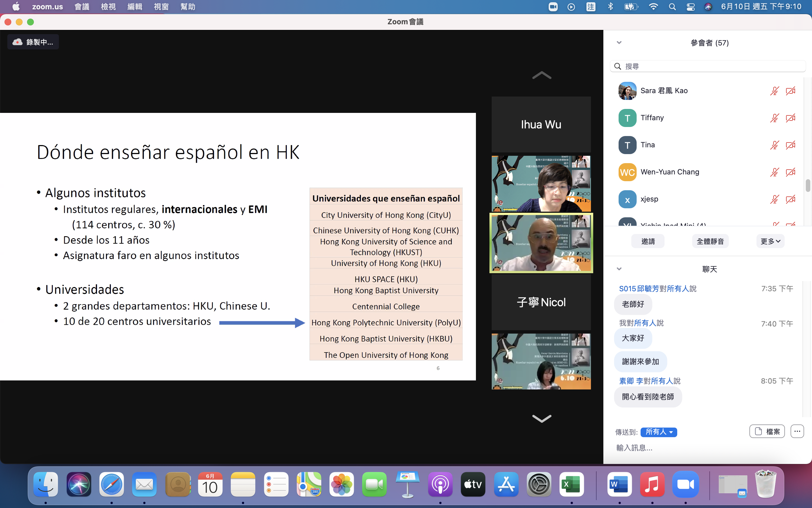The width and height of the screenshot is (812, 508).
Task: Click the chat message input field
Action: click(708, 448)
